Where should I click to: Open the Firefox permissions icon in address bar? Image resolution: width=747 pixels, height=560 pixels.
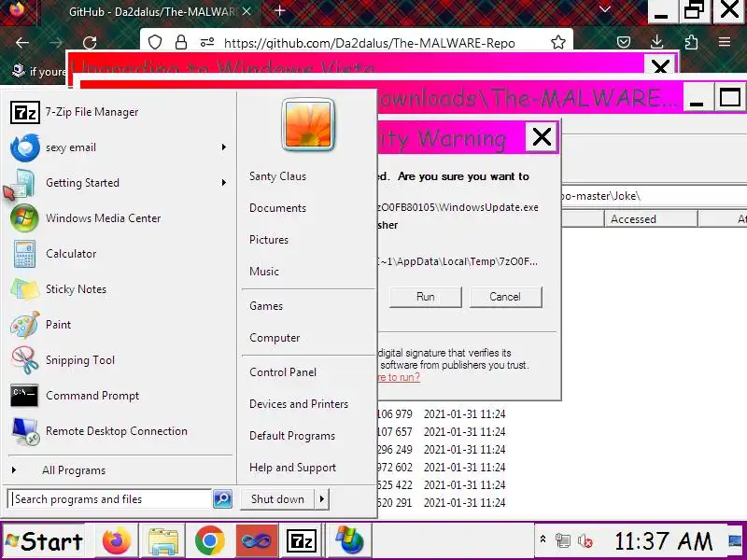[207, 43]
